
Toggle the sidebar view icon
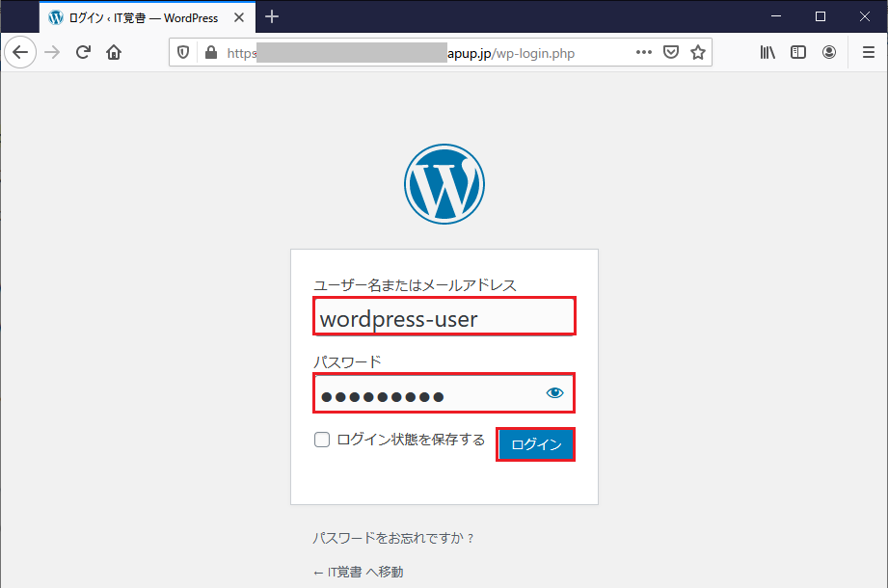(798, 53)
